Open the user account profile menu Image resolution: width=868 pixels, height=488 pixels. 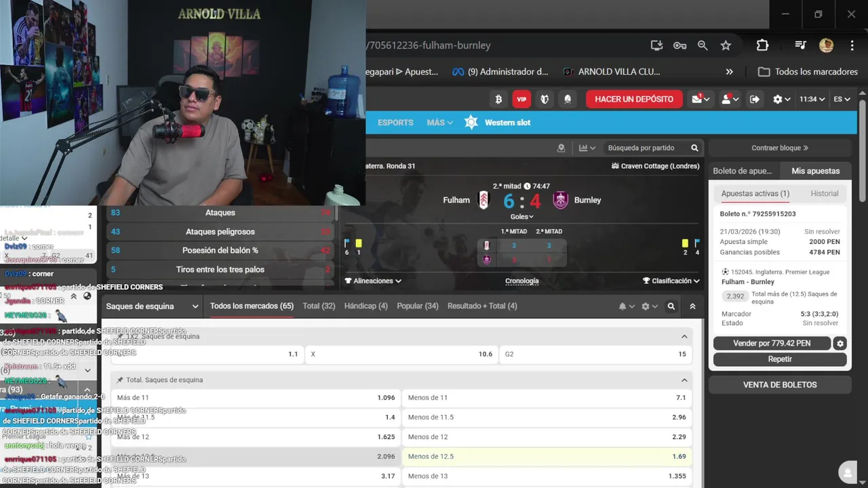730,99
